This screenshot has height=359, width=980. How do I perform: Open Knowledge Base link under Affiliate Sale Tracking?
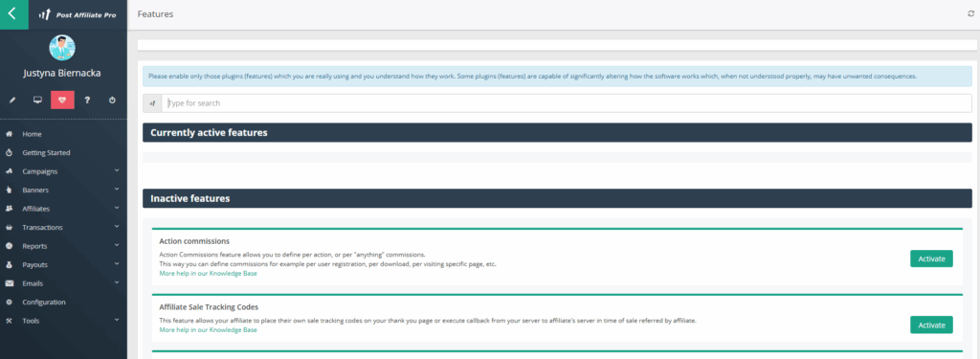208,329
